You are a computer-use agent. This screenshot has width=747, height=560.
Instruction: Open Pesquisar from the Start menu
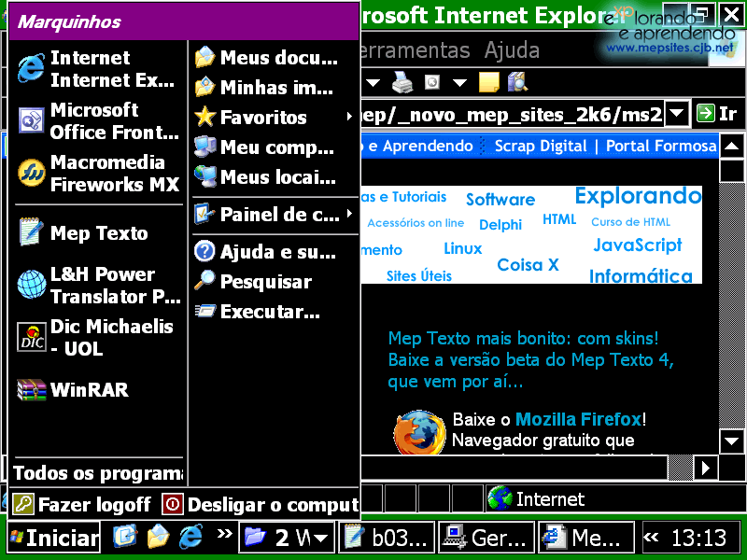(275, 282)
